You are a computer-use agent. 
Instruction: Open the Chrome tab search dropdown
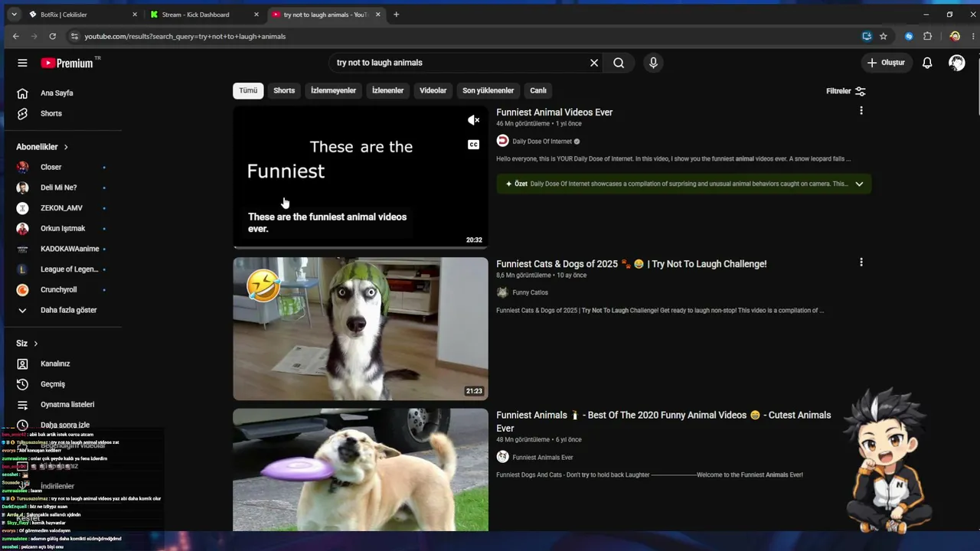(x=14, y=15)
